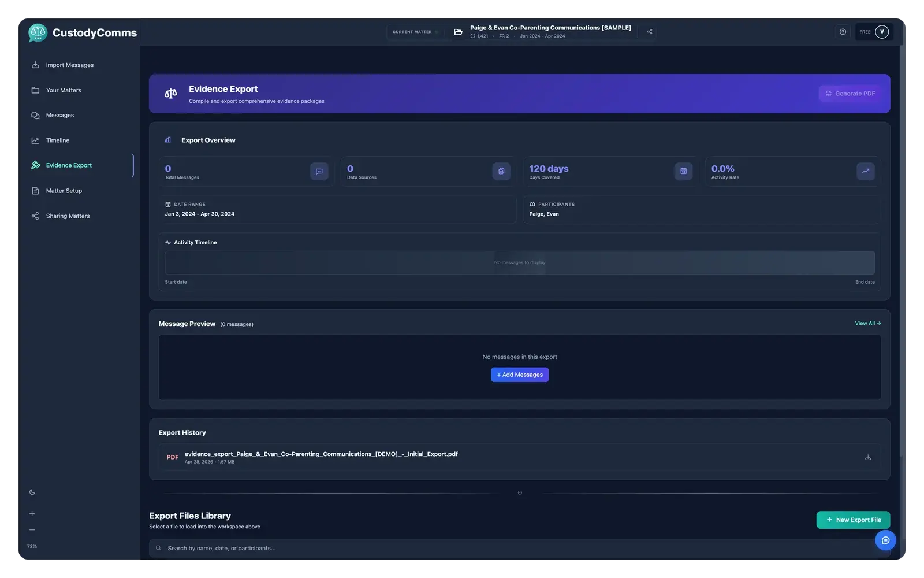
Task: Click the Import Messages download icon
Action: pos(35,65)
